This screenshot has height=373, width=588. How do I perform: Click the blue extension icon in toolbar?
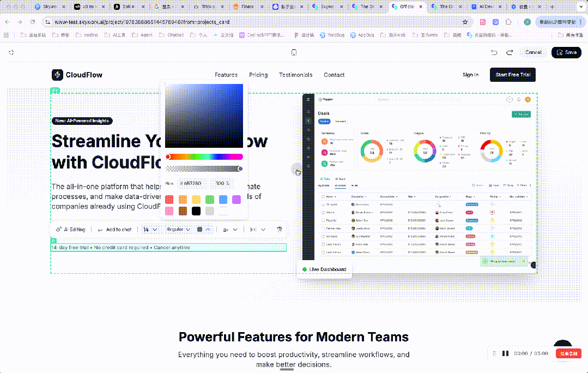[495, 22]
